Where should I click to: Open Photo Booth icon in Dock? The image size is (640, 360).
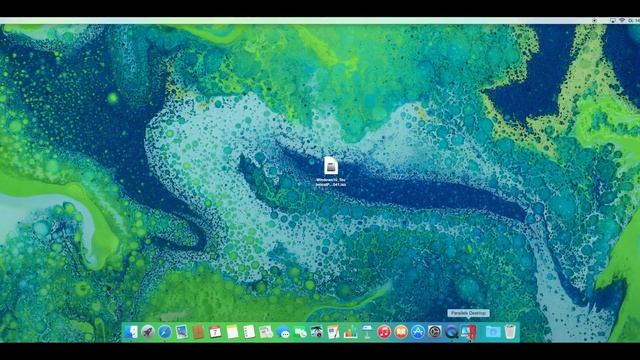[316, 332]
